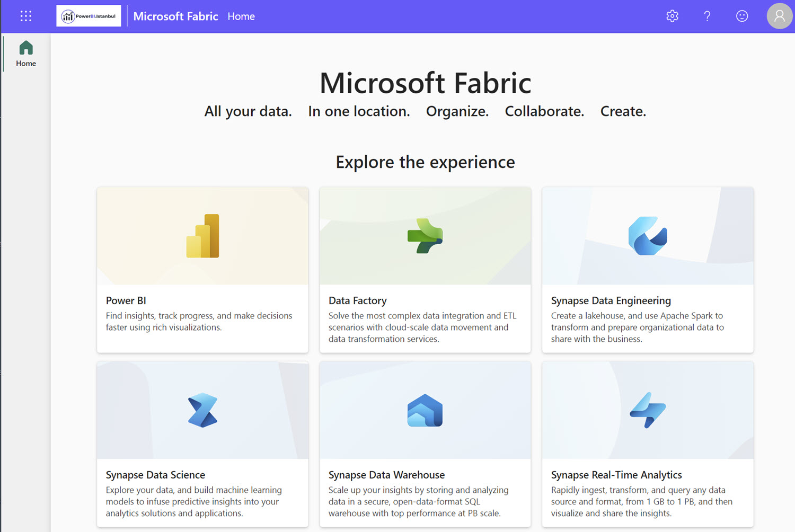Viewport: 795px width, 532px height.
Task: Click the Synapse Data Warehouse house icon
Action: pos(425,410)
